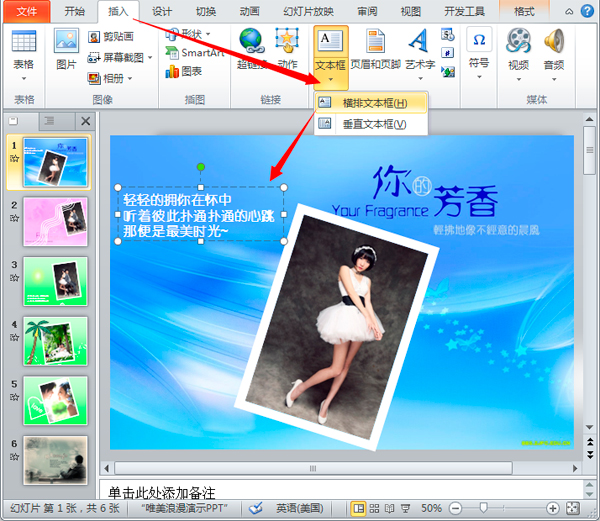Image resolution: width=600 pixels, height=521 pixels.
Task: Switch to Slide Sorter view
Action: 374,508
